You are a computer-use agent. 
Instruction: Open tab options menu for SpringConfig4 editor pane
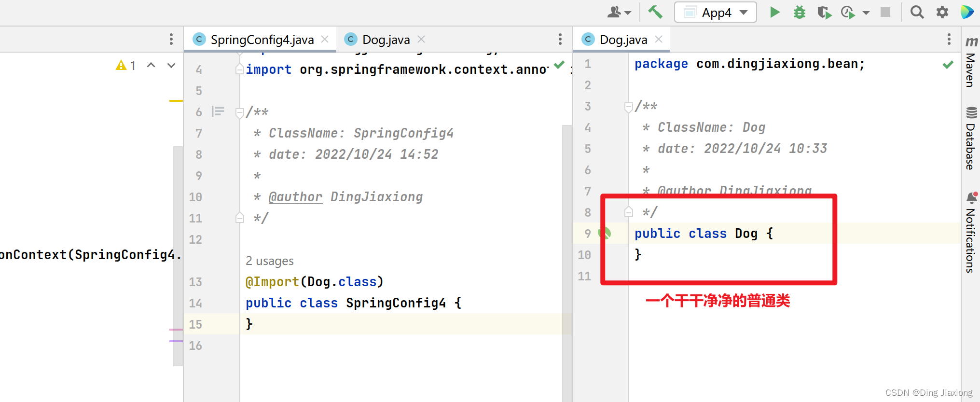560,39
